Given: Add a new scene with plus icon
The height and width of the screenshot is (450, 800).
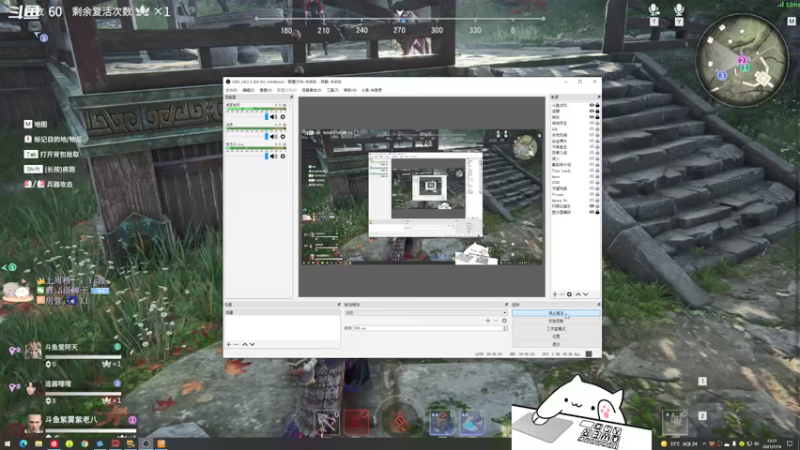Looking at the screenshot, I should click(x=229, y=344).
